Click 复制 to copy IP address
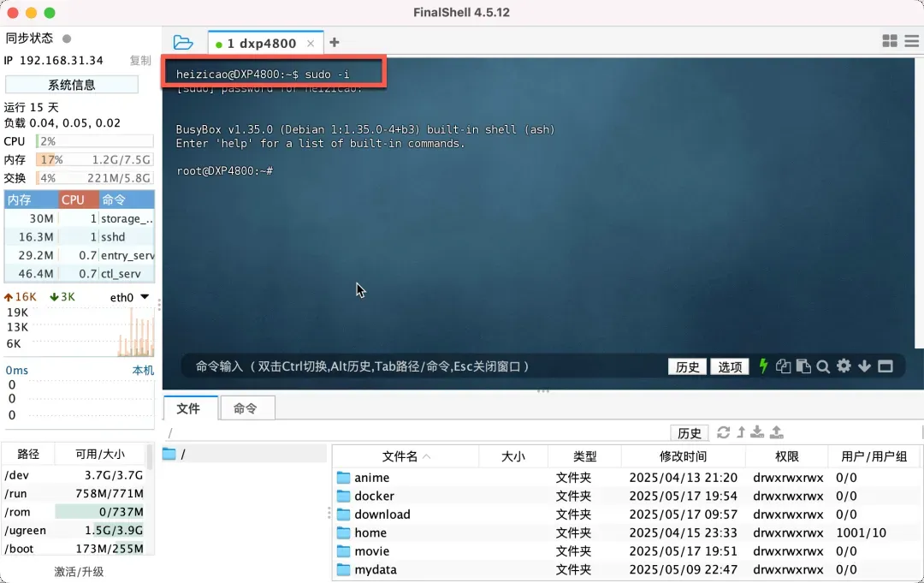The height and width of the screenshot is (583, 924). coord(140,60)
